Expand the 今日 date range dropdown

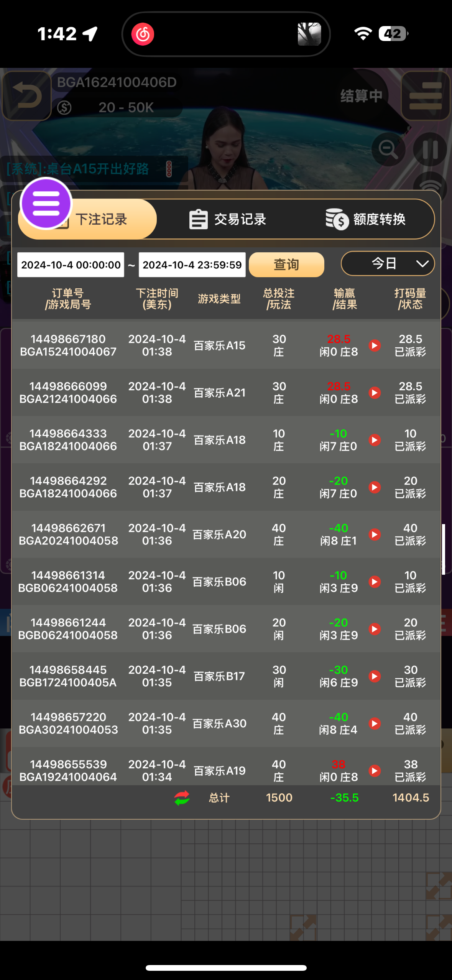pyautogui.click(x=388, y=263)
